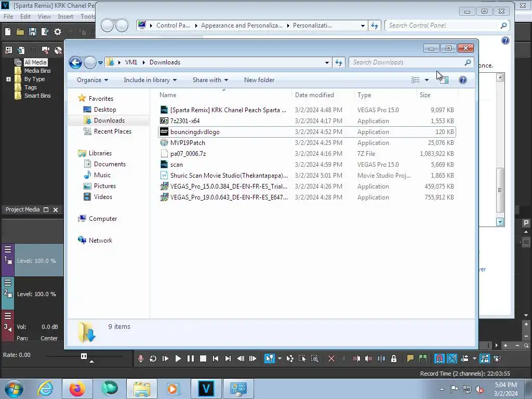Toggle Loop Playback in VEGAS transport

click(153, 358)
